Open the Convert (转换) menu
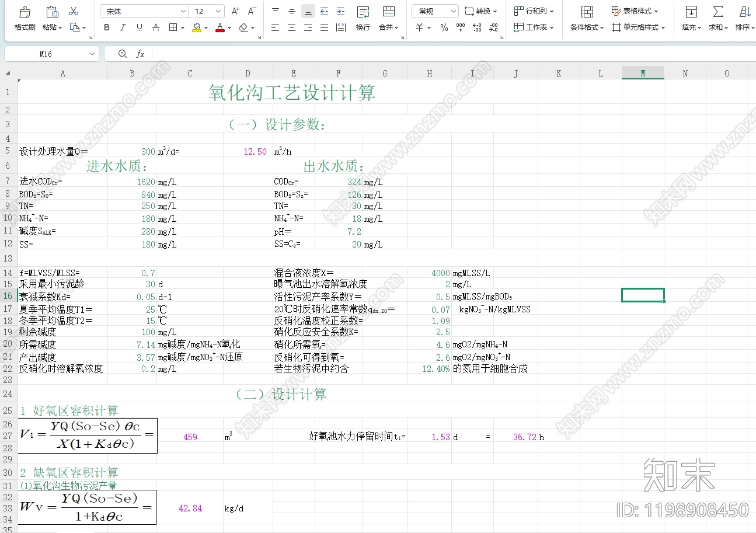Screen dimensions: 756x533 click(481, 11)
